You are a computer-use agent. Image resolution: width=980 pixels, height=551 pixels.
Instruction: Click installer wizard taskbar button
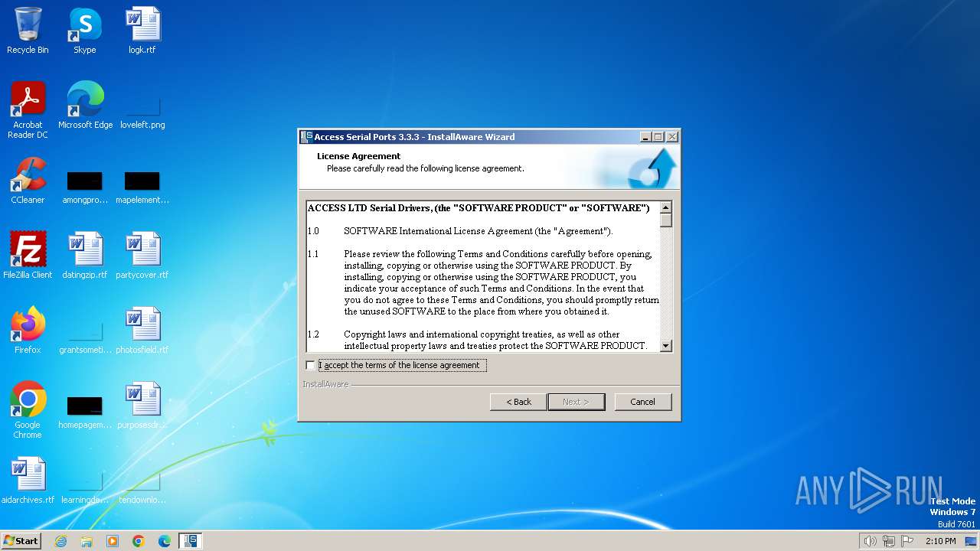coord(191,541)
